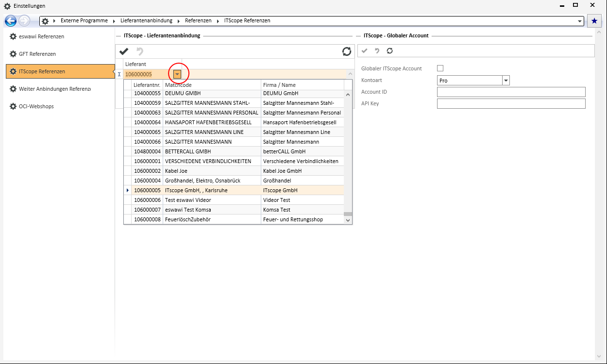Refresh the Lieferantenanbindung list
The width and height of the screenshot is (607, 364).
click(x=346, y=51)
